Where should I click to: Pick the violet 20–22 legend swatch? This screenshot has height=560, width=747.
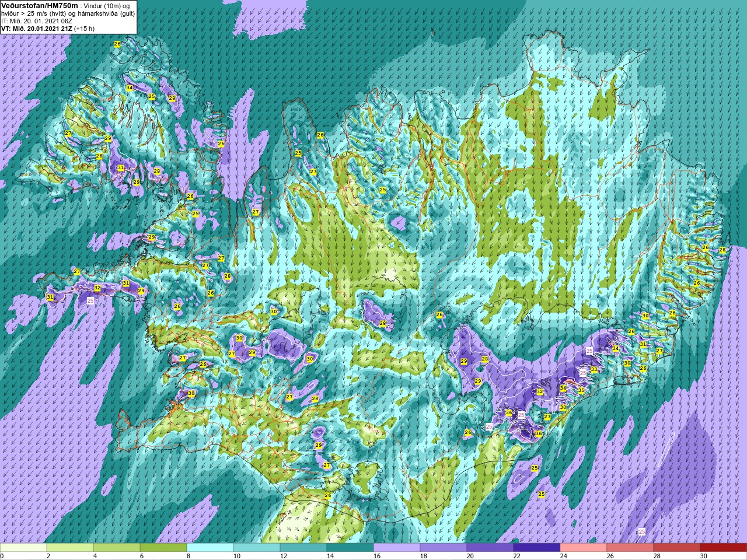(x=490, y=548)
